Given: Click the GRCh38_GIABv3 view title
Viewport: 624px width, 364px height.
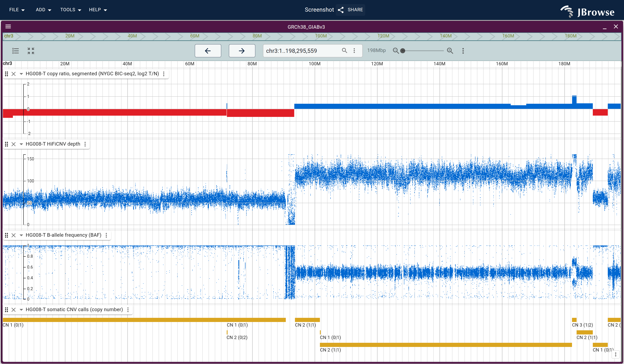Looking at the screenshot, I should pos(306,27).
